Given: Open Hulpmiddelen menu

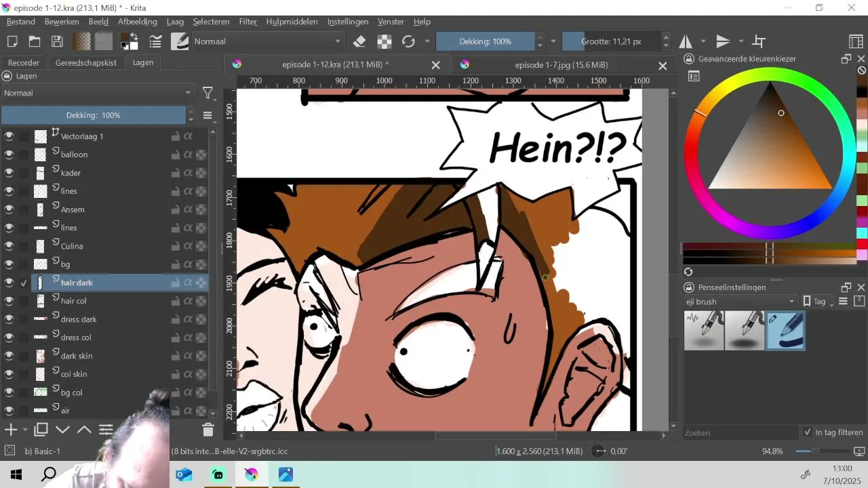Looking at the screenshot, I should (292, 22).
